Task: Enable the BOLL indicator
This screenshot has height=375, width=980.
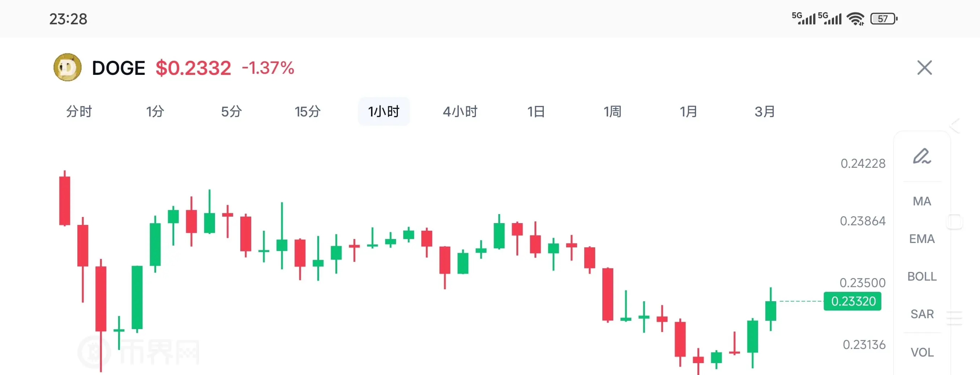Action: tap(922, 276)
